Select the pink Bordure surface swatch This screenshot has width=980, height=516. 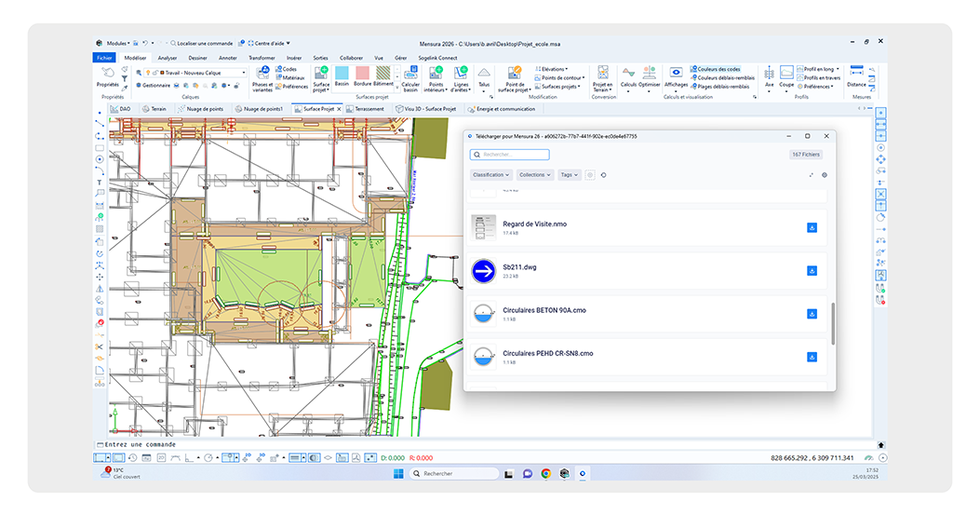click(362, 73)
